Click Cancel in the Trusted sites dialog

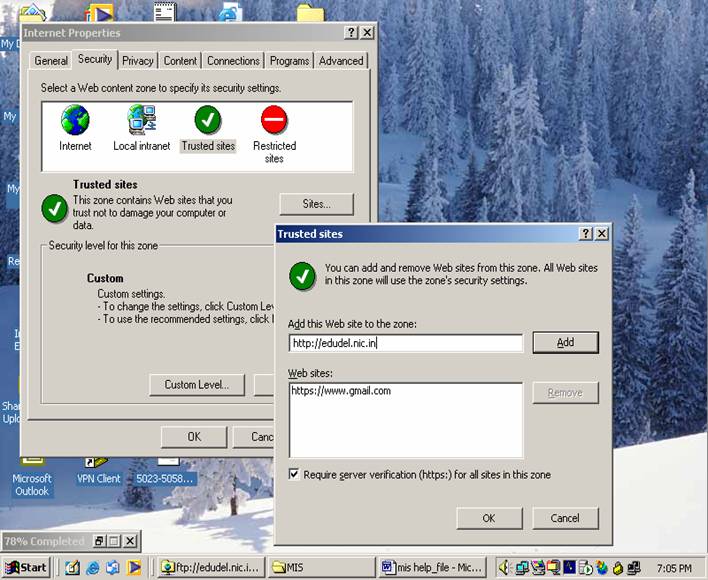pyautogui.click(x=565, y=518)
